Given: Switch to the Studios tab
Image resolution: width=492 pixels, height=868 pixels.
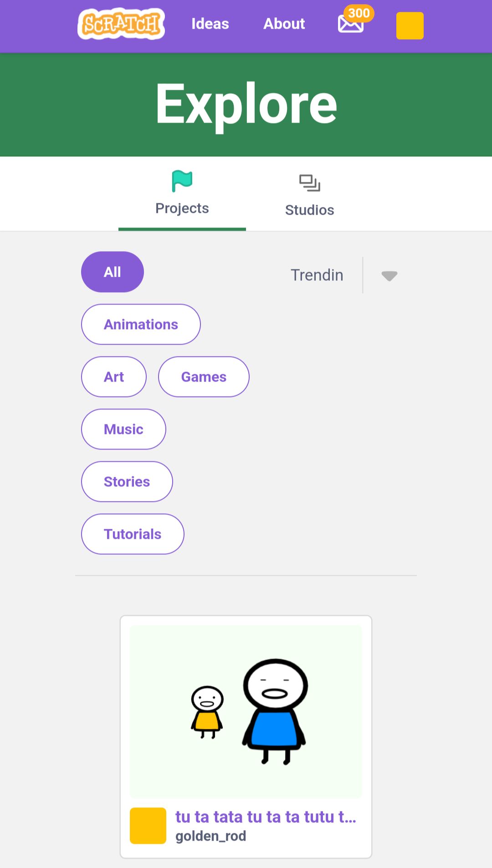Looking at the screenshot, I should point(310,194).
